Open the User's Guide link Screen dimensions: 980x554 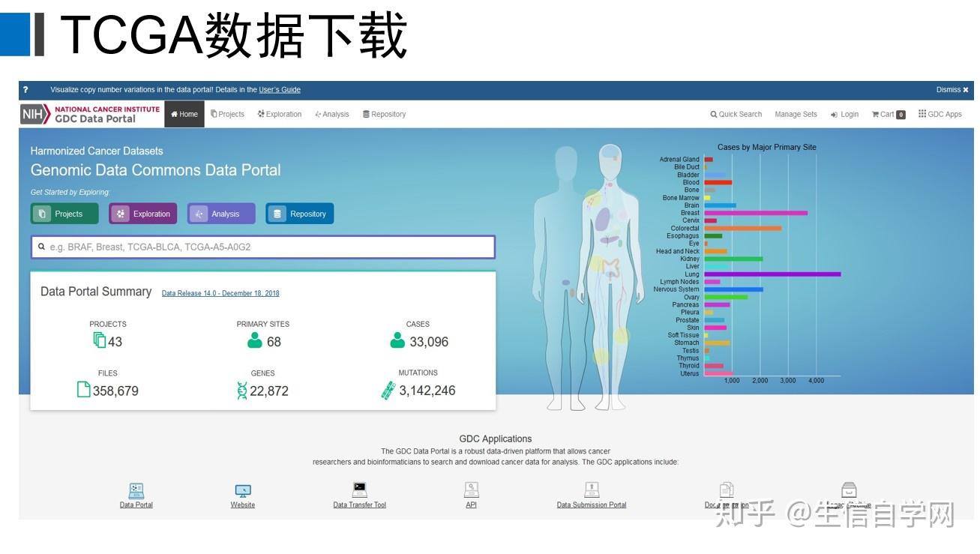coord(280,89)
